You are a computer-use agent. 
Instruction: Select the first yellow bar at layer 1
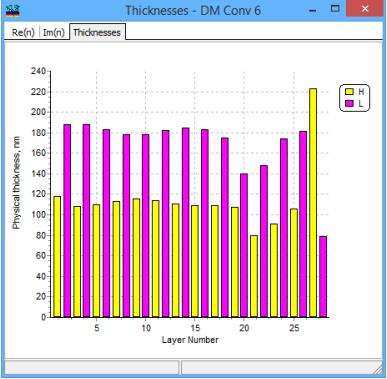coord(57,257)
